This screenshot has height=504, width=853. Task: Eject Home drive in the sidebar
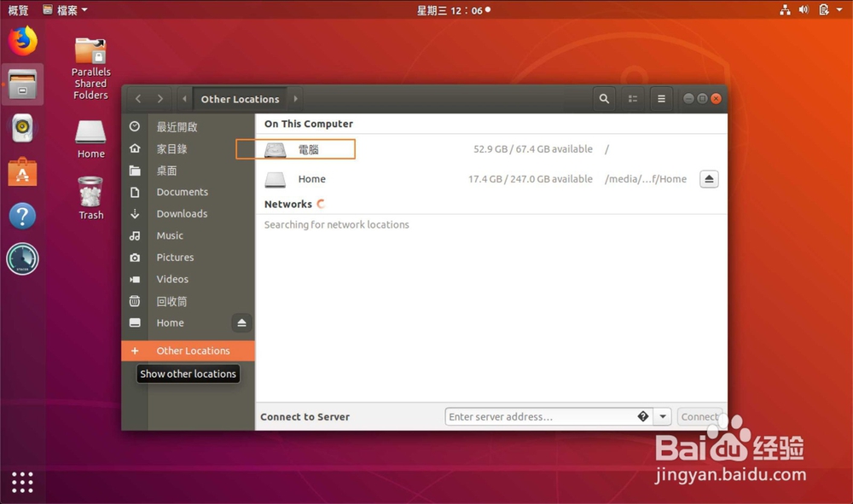tap(241, 323)
